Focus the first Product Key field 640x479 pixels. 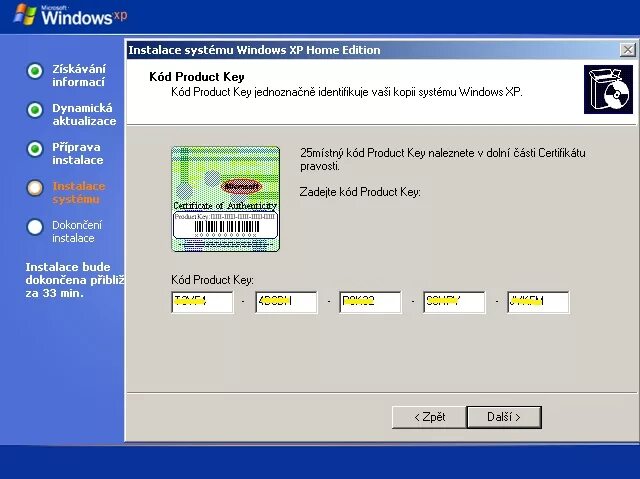coord(202,302)
